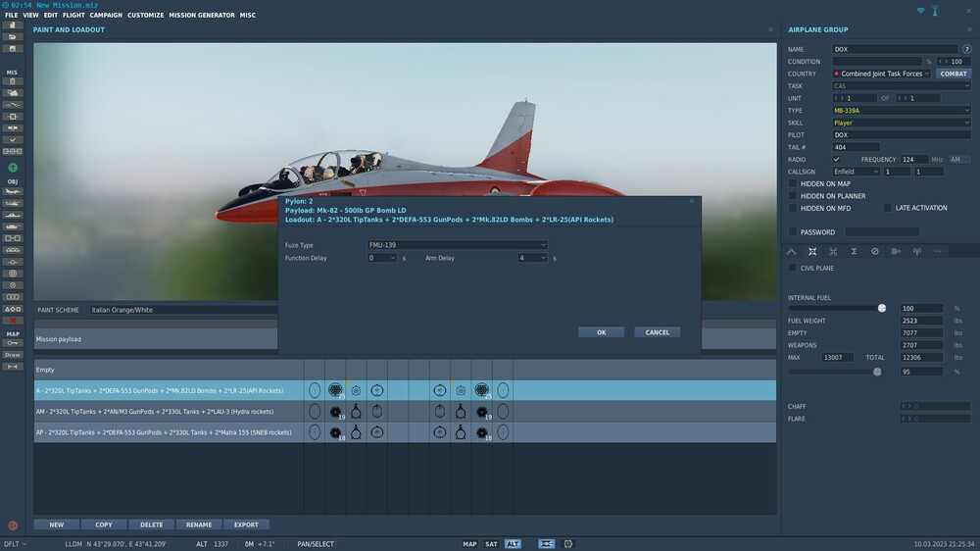Viewport: 980px width, 551px height.
Task: Click the NAME input field showing DOX
Action: pyautogui.click(x=895, y=49)
